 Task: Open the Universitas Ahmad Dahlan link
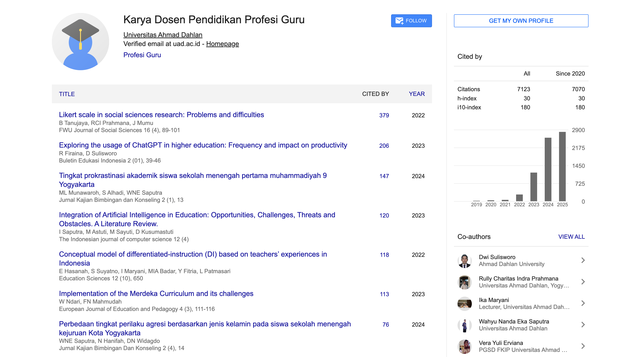[x=163, y=35]
